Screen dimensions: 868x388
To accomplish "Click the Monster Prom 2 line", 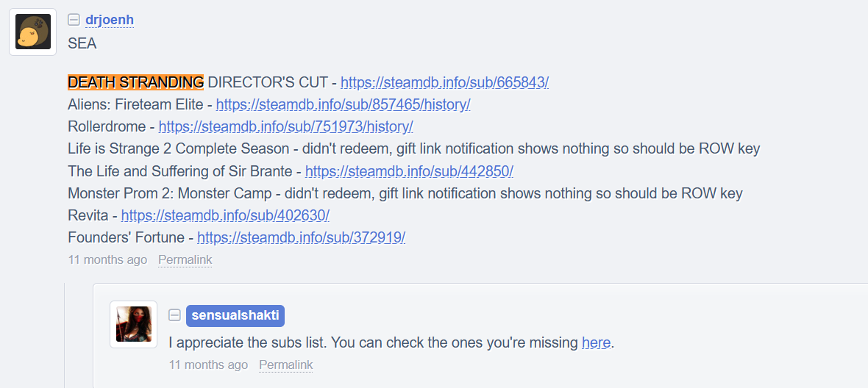I will (405, 194).
